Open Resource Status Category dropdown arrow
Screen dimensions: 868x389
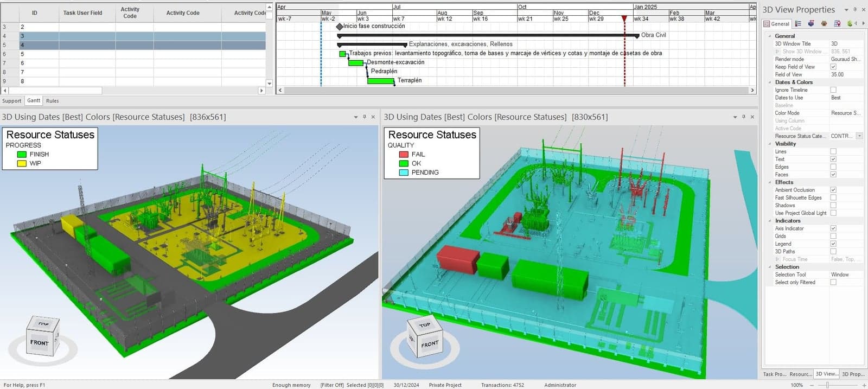859,136
